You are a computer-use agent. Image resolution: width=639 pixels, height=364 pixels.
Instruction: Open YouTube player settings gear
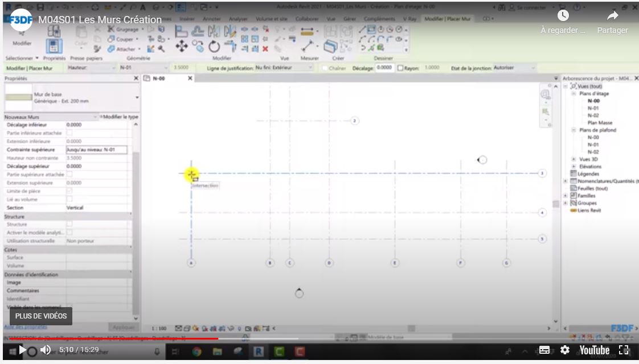click(x=565, y=350)
